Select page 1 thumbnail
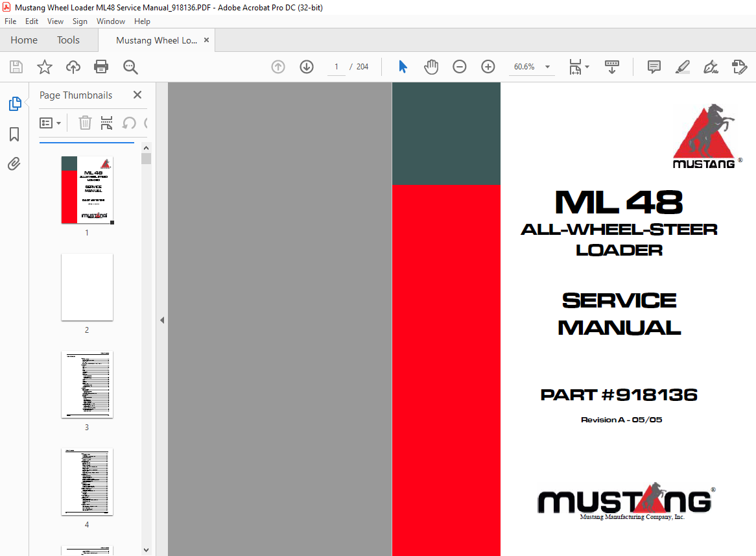756x556 pixels. (x=88, y=190)
